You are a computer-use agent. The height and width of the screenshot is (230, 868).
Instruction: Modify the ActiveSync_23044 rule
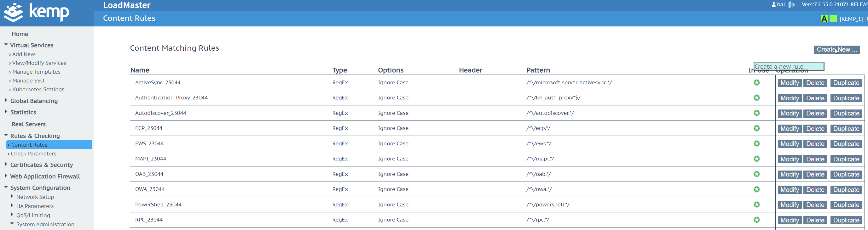coord(790,83)
